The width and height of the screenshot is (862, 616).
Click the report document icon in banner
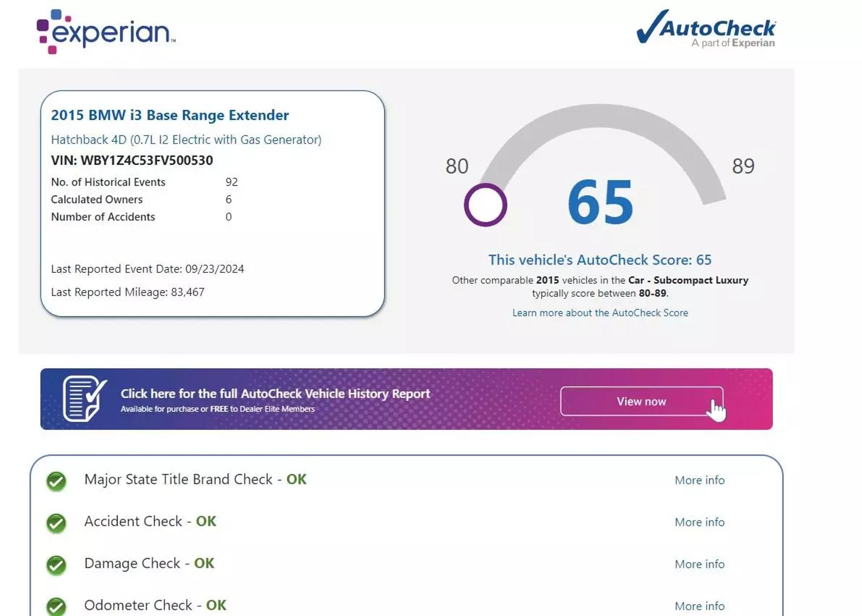click(x=85, y=399)
